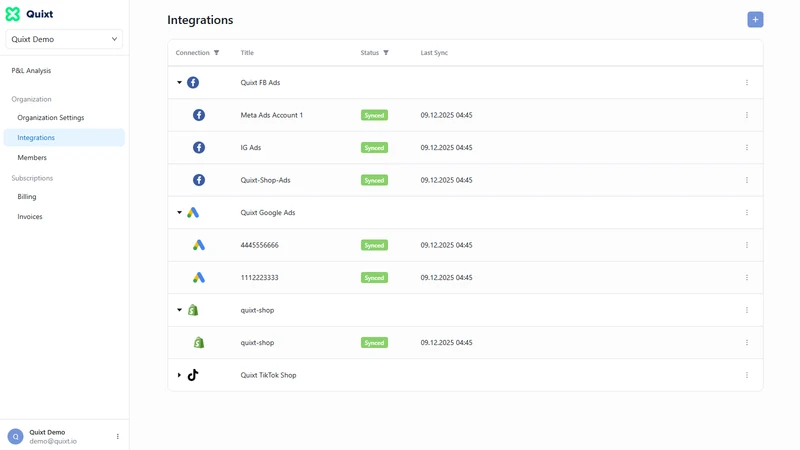Open Organization Settings in sidebar
The width and height of the screenshot is (800, 450).
pos(51,117)
